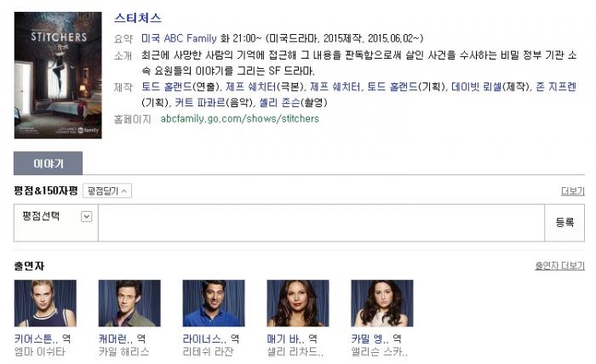Open 출연자 더보기 cast link
Screen dimensions: 596x364
559,265
